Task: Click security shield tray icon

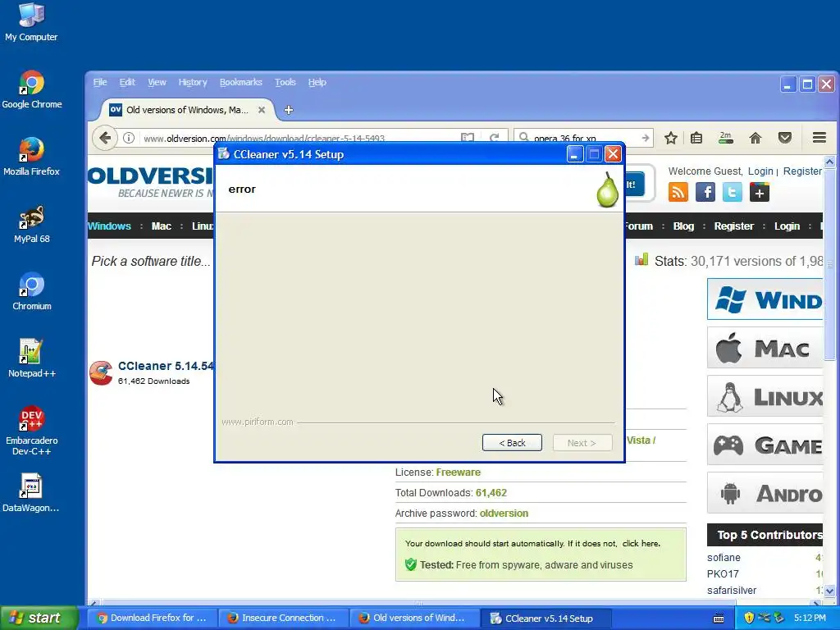Action: (x=749, y=618)
